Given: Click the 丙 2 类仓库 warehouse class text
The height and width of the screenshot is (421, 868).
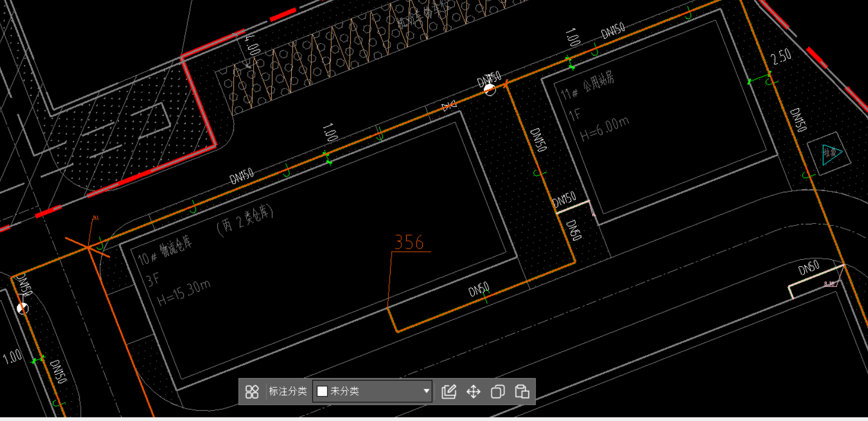Looking at the screenshot, I should click(245, 220).
